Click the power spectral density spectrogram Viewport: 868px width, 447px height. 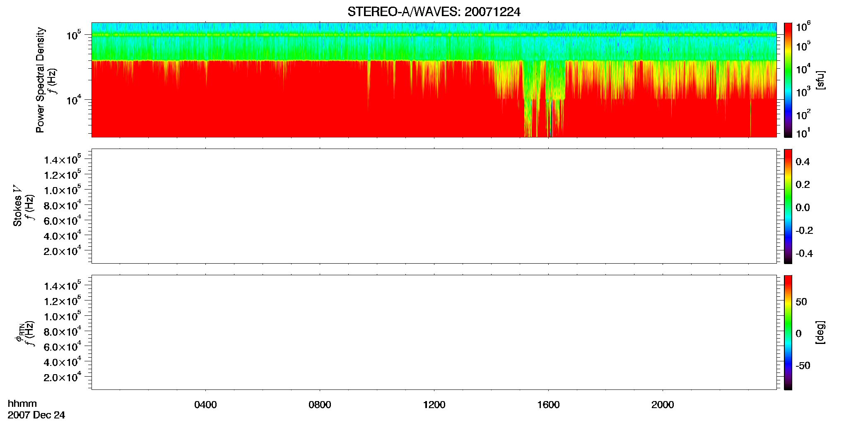pyautogui.click(x=434, y=80)
